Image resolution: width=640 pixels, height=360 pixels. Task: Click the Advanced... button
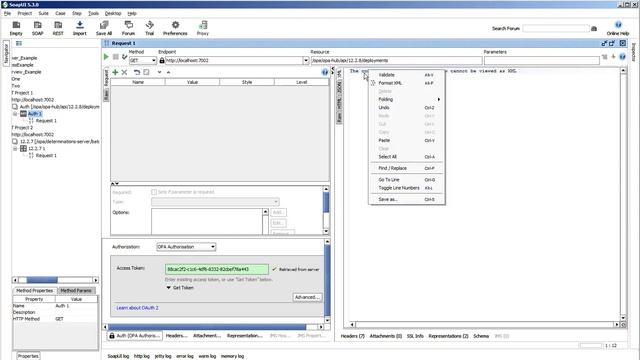point(307,297)
